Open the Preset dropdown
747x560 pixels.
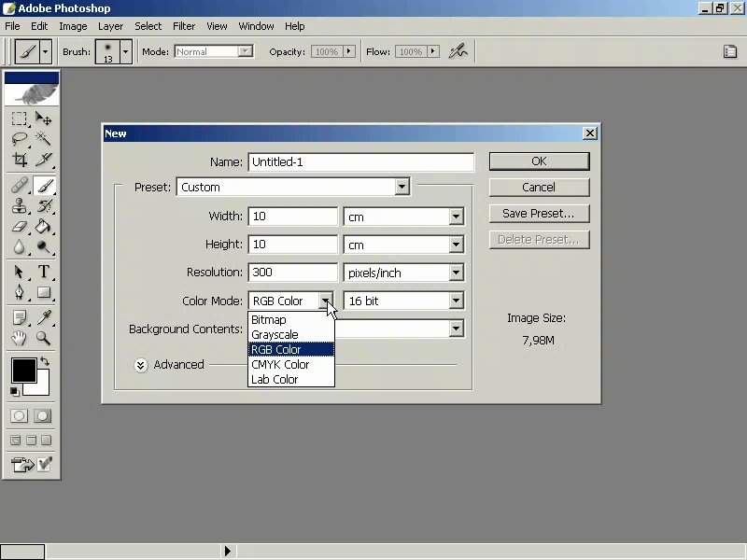point(402,187)
